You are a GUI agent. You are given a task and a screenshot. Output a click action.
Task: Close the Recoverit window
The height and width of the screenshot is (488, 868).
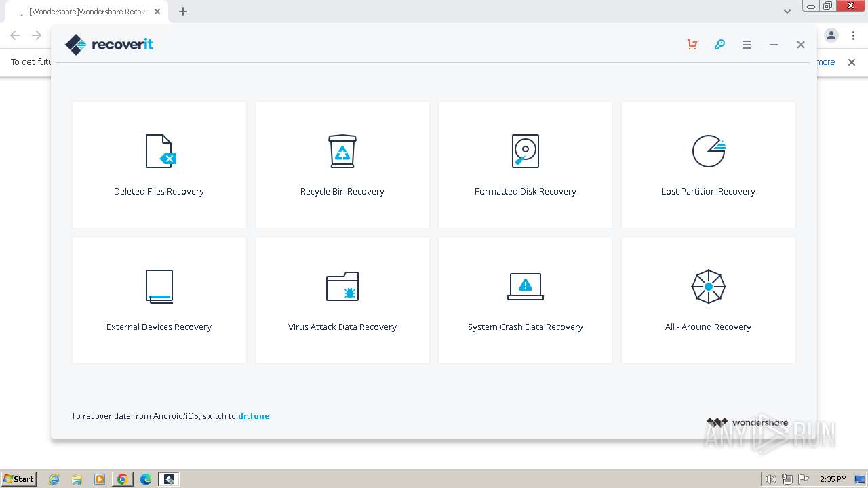pos(801,45)
